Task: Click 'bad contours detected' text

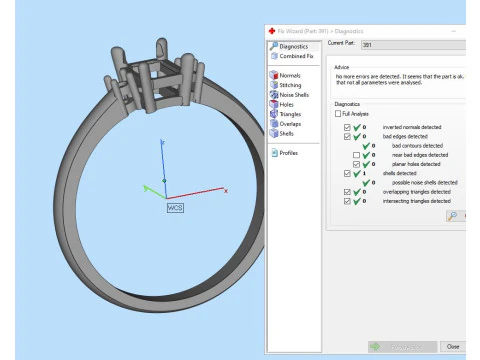Action: pyautogui.click(x=417, y=146)
